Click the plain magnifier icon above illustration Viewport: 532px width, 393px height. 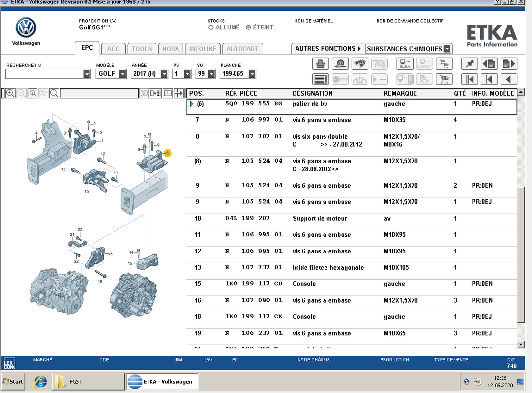coord(54,93)
